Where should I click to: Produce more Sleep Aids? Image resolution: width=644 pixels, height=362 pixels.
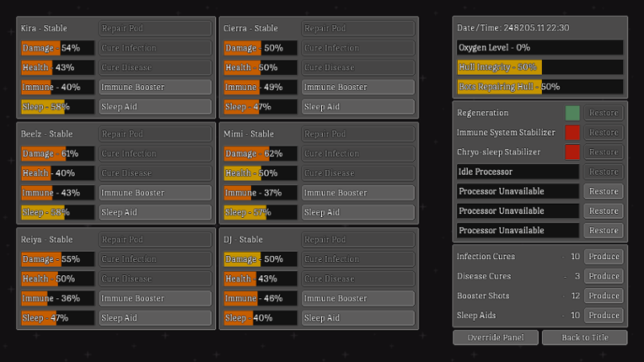click(604, 316)
